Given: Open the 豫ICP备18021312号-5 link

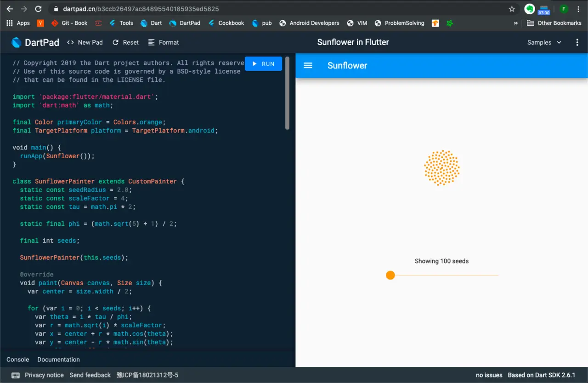Looking at the screenshot, I should coord(147,375).
